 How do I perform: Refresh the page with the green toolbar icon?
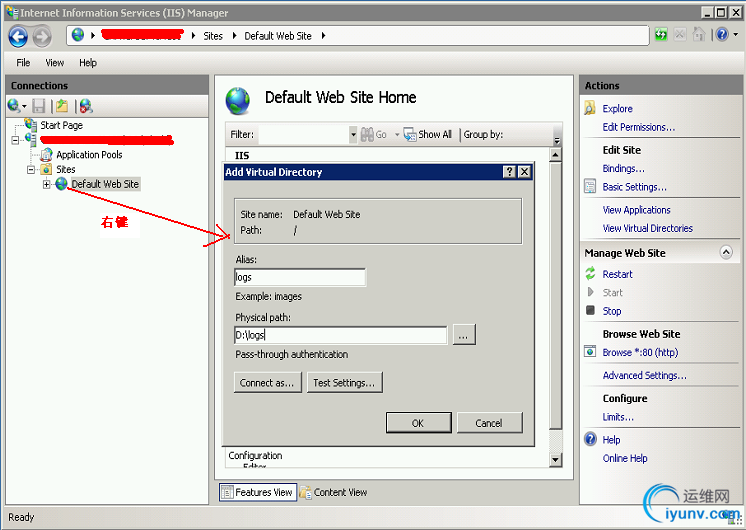click(661, 35)
